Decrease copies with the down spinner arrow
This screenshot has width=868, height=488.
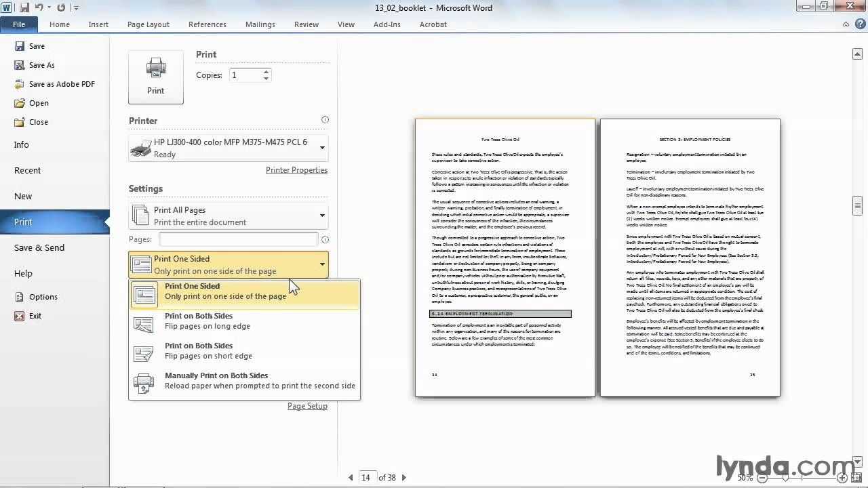(266, 79)
